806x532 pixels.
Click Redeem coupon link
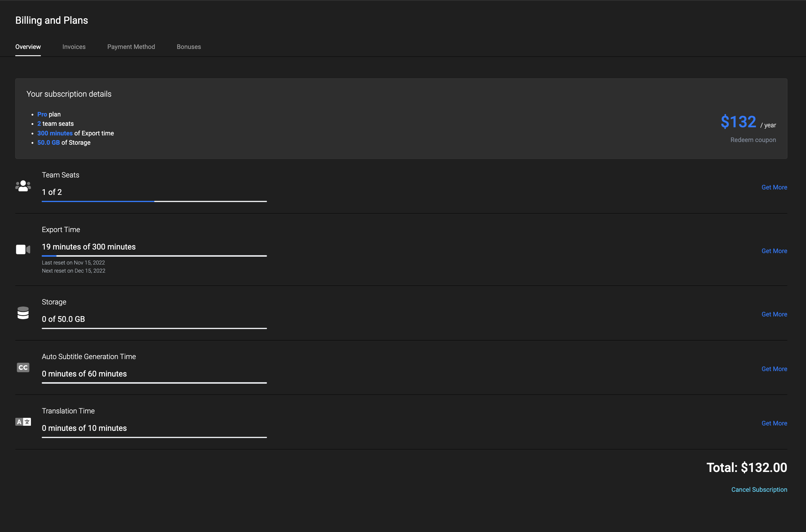[x=753, y=140]
